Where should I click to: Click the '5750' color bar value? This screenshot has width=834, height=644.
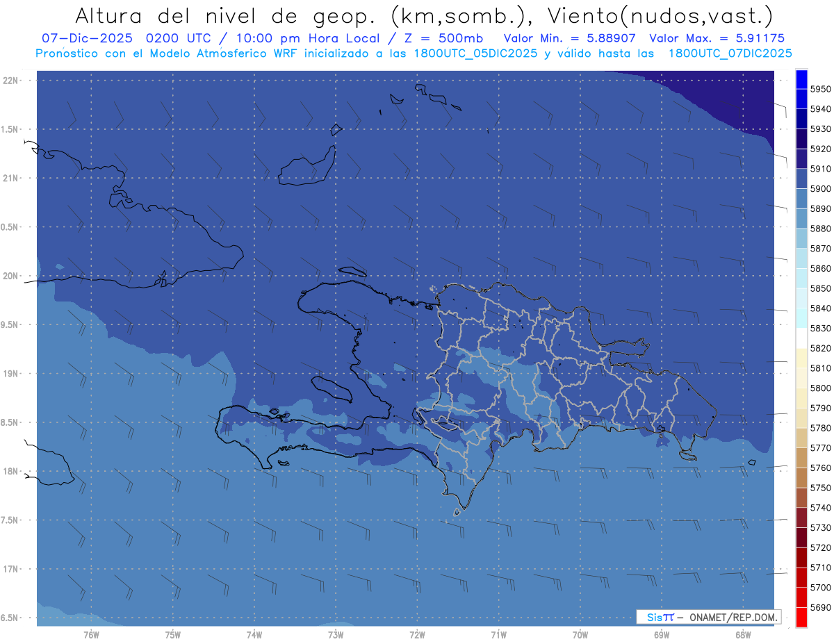pyautogui.click(x=821, y=488)
